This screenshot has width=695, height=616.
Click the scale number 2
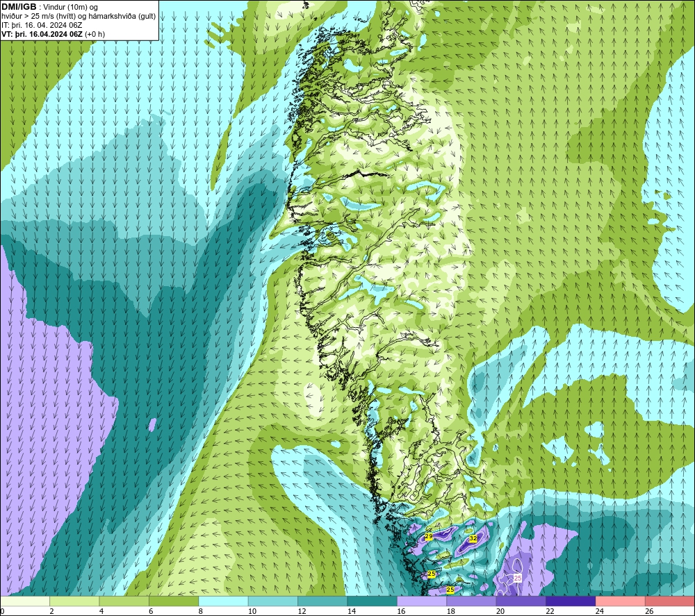point(52,611)
